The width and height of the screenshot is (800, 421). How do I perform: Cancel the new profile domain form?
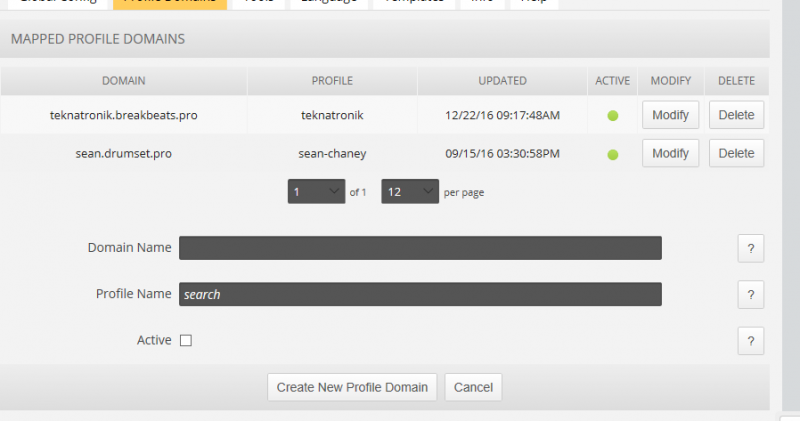point(473,388)
